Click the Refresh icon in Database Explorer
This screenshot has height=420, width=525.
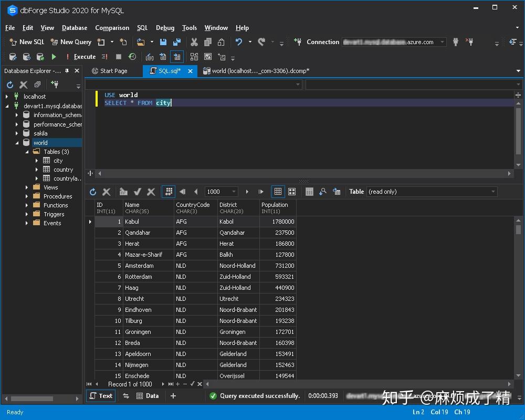point(9,85)
